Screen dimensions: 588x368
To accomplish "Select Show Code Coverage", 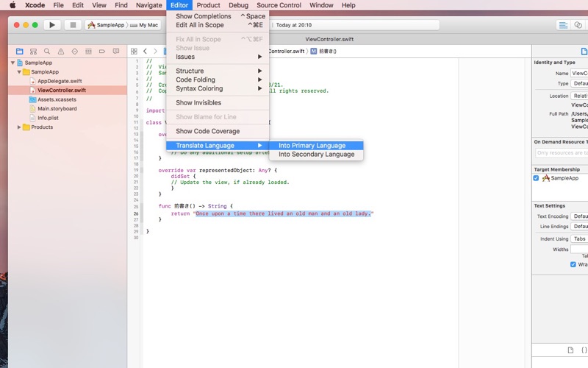I will [218, 131].
